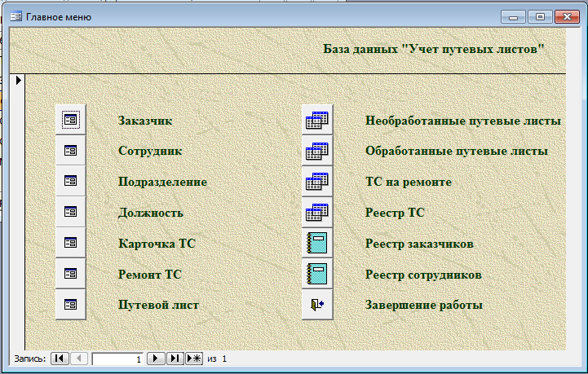The width and height of the screenshot is (588, 374).
Task: Open the Заказчик form icon button
Action: coord(70,120)
